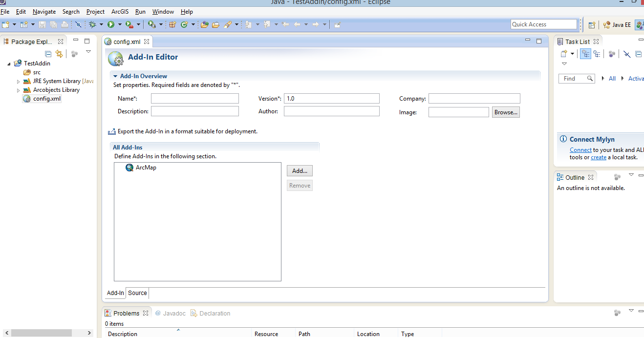
Task: Open the external tools dropdown arrow
Action: (x=138, y=24)
